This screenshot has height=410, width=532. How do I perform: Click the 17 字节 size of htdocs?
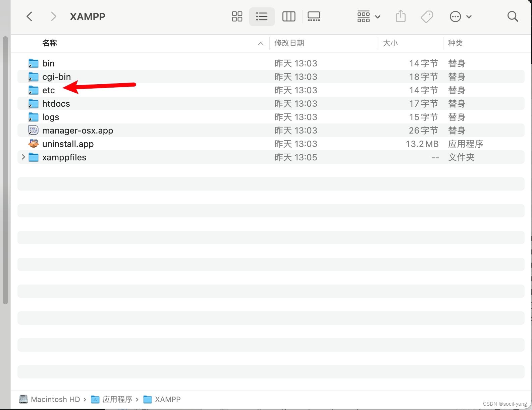[x=423, y=104]
